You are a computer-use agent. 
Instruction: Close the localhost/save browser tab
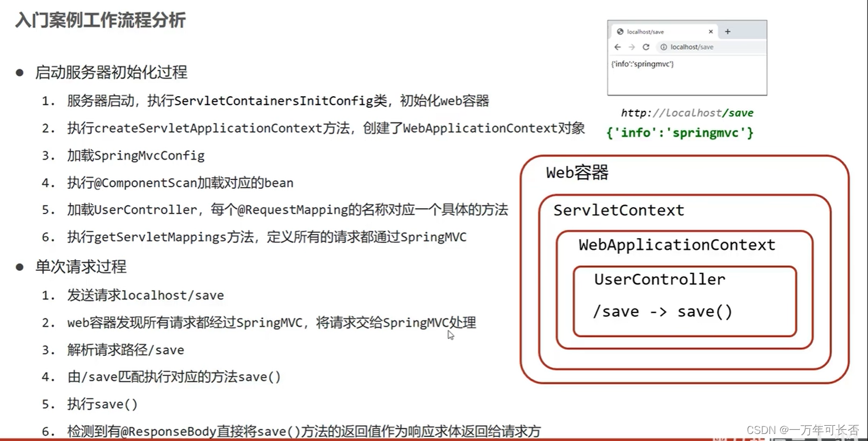pos(711,32)
